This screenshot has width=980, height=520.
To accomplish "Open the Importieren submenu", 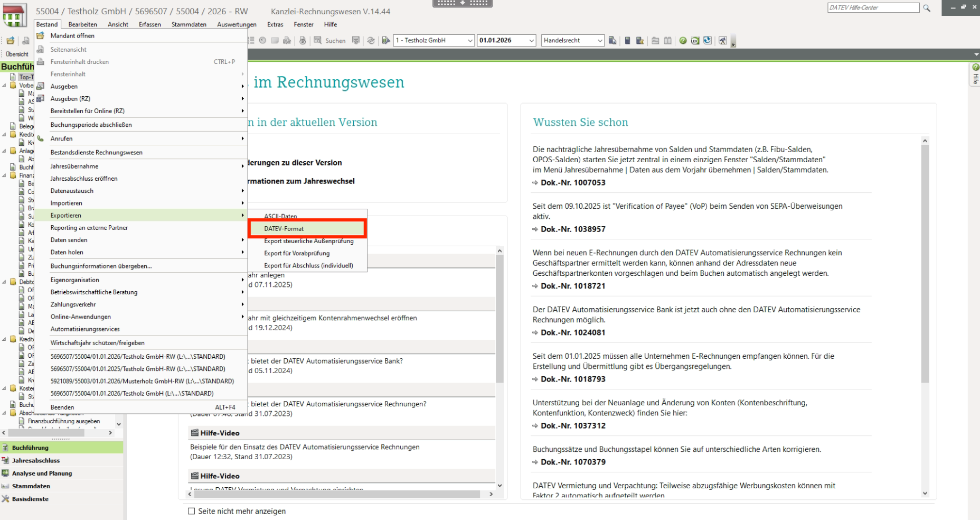I will (141, 203).
